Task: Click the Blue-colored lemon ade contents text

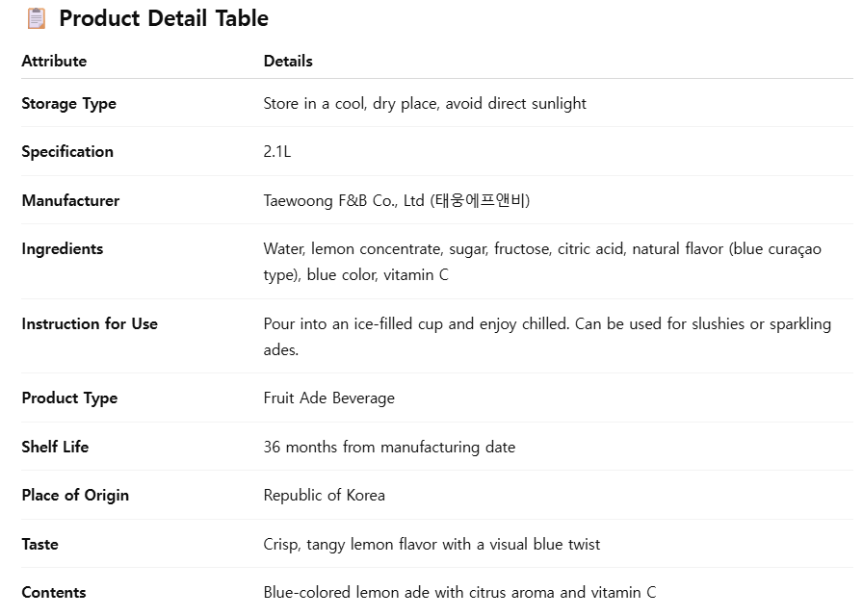Action: (459, 592)
